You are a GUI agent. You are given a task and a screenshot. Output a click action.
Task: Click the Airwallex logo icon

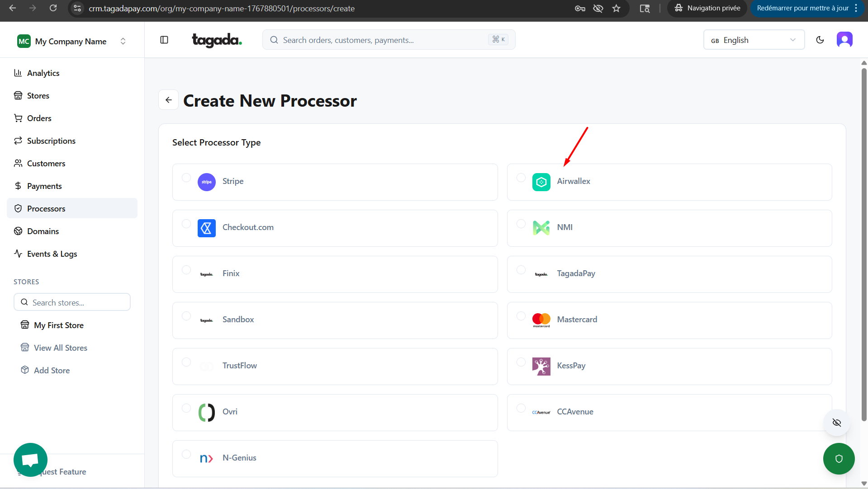[x=541, y=182]
